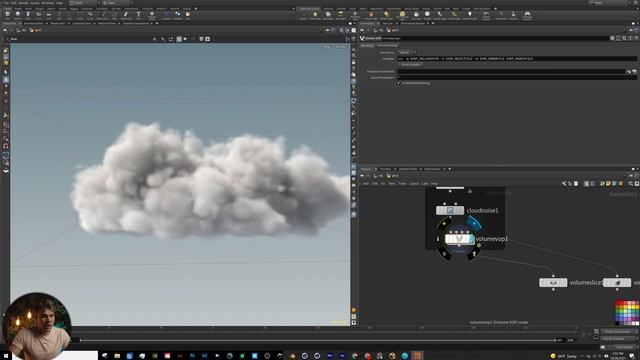Toggle the yellow bypass flag on volumevop1
This screenshot has width=640, height=360.
point(444,224)
